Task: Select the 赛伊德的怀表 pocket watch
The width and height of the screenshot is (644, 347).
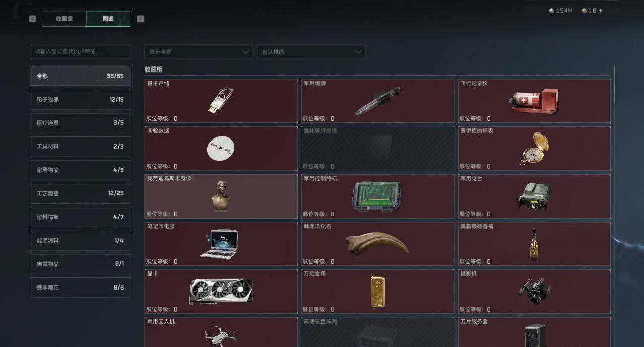Action: coord(534,149)
